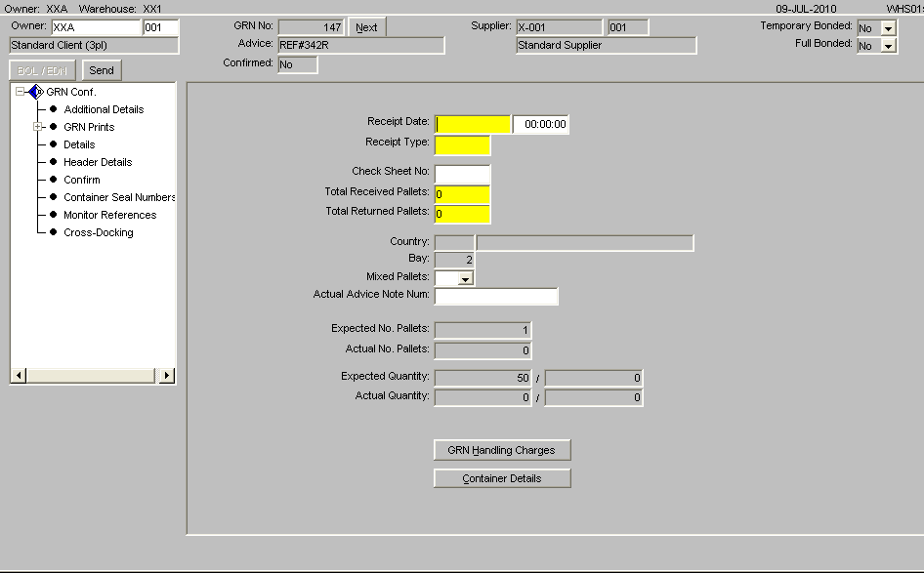Screen dimensions: 924x573
Task: Click the Actual Advice Note Num field
Action: 496,296
